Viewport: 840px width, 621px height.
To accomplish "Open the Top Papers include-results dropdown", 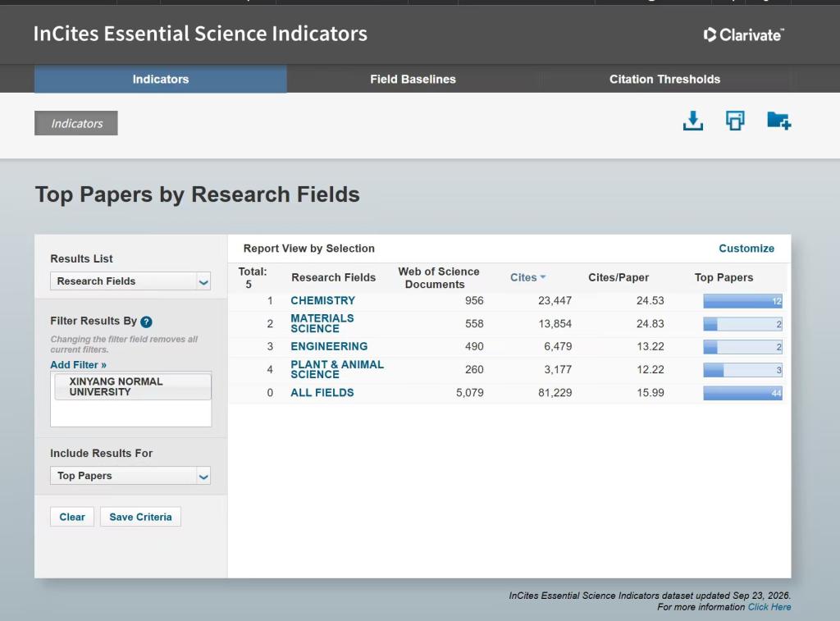I will 130,476.
